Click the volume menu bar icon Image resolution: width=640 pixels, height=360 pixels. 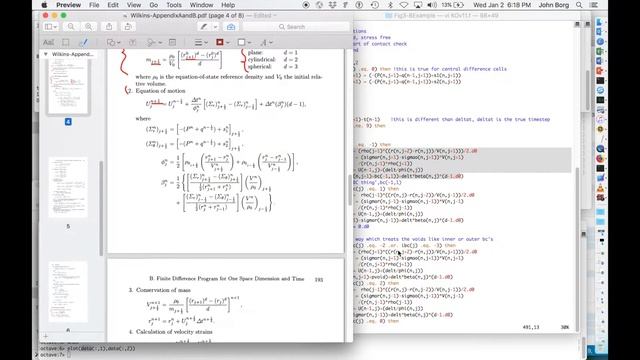click(431, 5)
